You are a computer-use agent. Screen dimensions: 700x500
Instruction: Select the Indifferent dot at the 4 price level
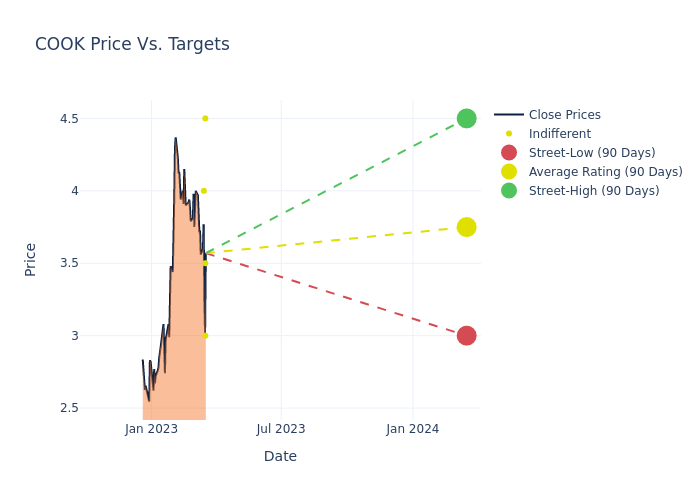click(204, 190)
